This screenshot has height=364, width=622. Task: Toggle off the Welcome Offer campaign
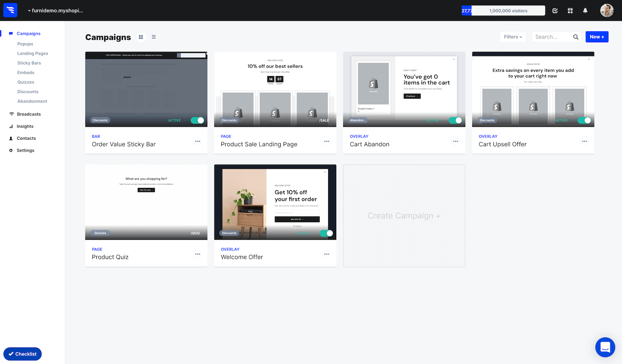(326, 233)
